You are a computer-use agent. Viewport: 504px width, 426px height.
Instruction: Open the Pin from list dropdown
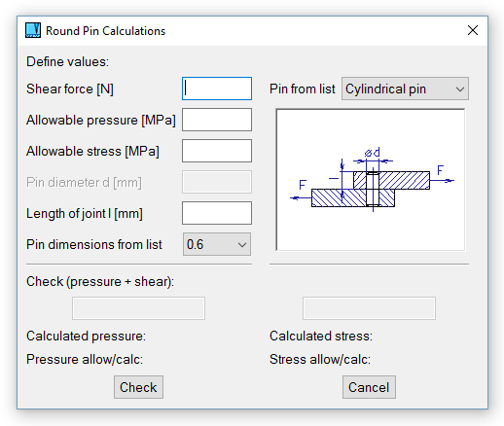click(405, 89)
